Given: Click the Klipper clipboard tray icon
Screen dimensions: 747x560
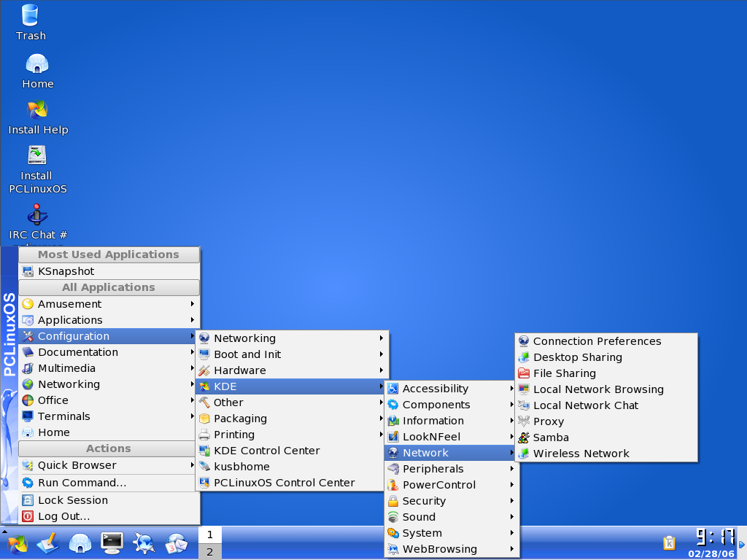Looking at the screenshot, I should click(670, 542).
